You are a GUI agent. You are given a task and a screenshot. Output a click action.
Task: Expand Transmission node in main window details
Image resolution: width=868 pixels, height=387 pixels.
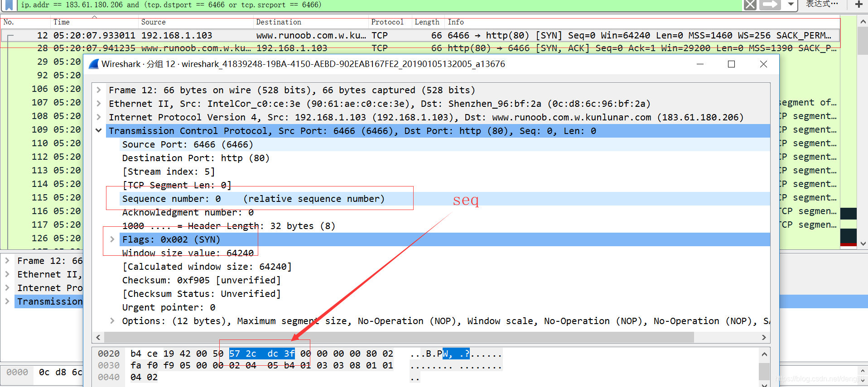coord(7,301)
